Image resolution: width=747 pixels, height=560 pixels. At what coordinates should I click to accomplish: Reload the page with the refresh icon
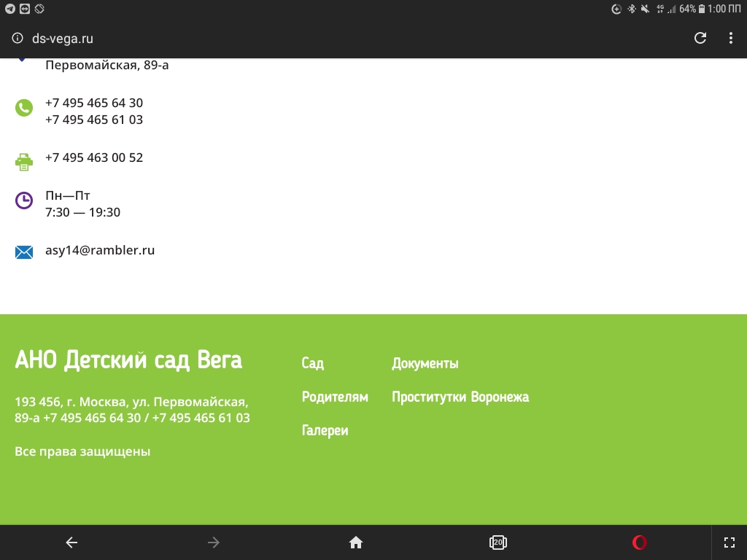click(700, 39)
